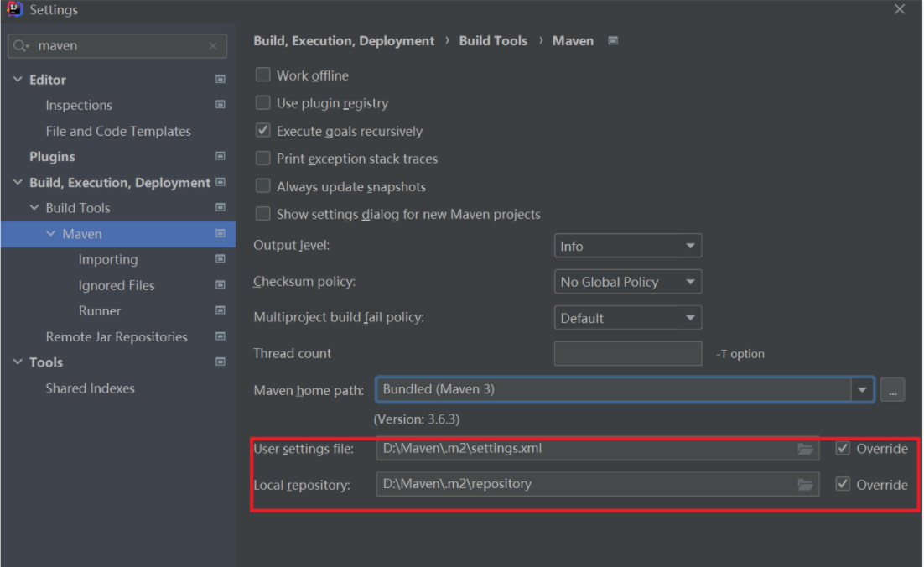Uncheck Execute goals recursively

pyautogui.click(x=262, y=130)
